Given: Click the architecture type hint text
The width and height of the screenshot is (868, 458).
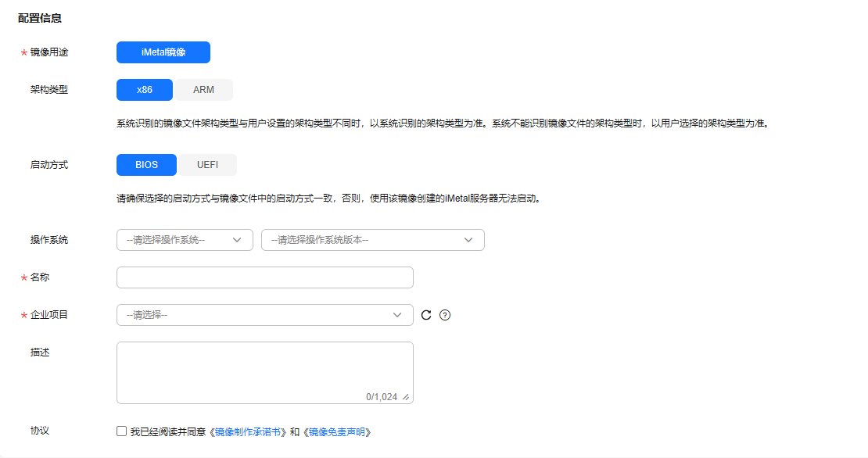Looking at the screenshot, I should click(443, 123).
